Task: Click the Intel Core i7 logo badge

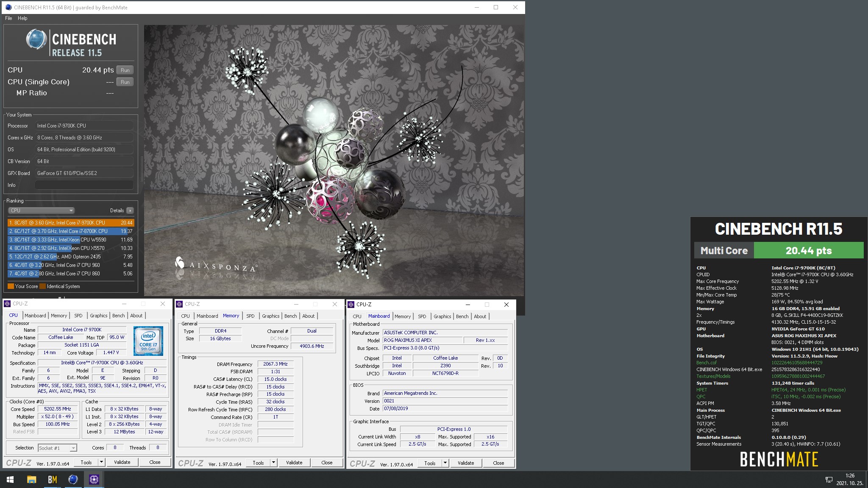Action: click(x=148, y=341)
